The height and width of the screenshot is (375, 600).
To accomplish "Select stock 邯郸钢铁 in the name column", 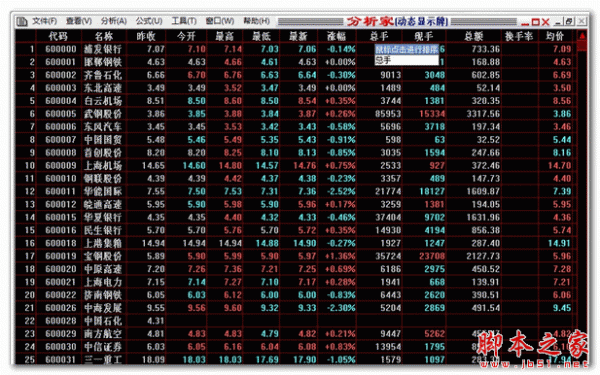I will tap(103, 62).
